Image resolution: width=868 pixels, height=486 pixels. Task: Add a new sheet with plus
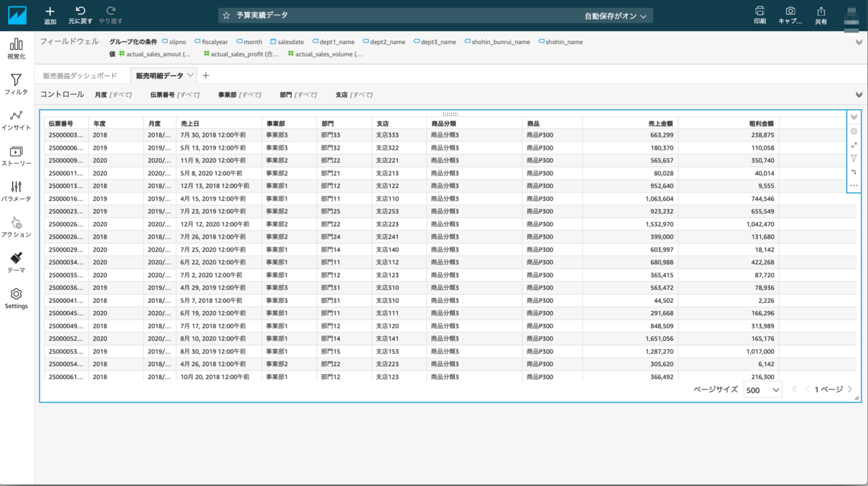pos(206,75)
